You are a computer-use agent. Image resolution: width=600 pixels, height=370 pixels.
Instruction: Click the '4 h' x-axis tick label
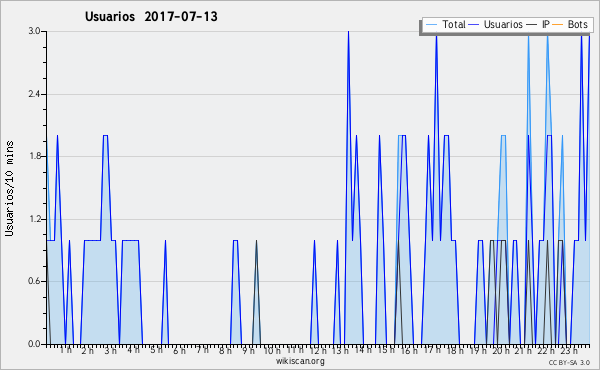[133, 350]
